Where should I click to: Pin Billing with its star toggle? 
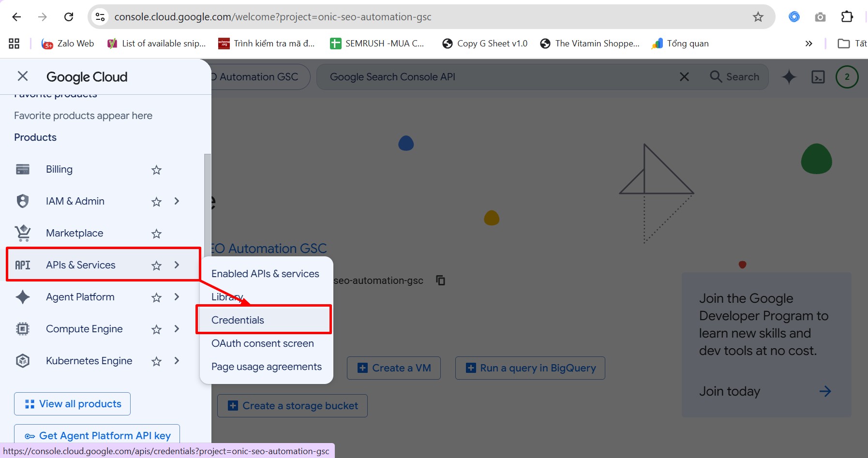pyautogui.click(x=156, y=170)
